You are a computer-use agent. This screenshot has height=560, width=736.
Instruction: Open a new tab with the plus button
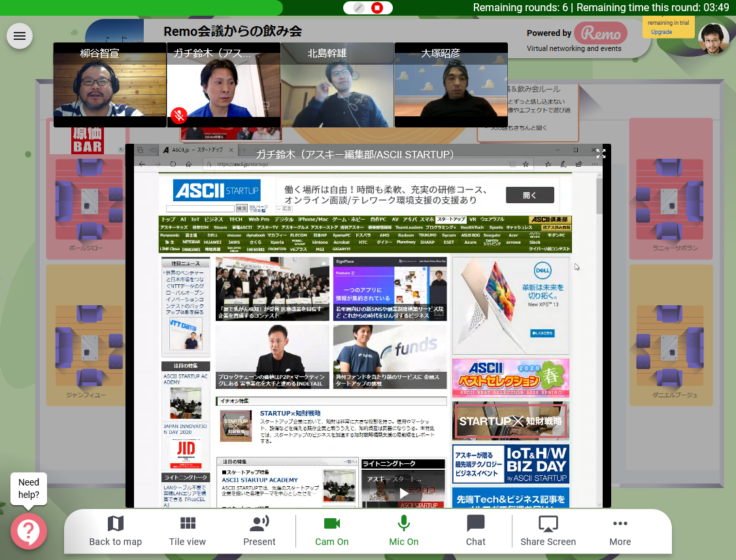(244, 150)
